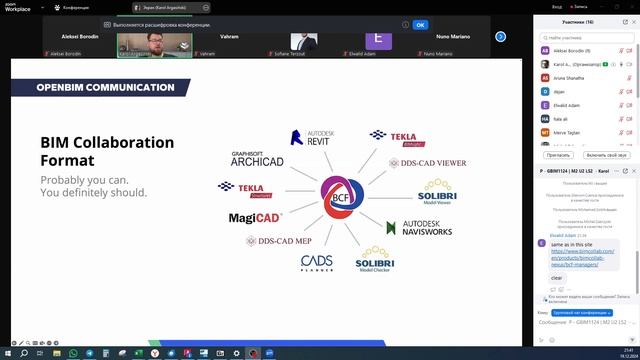Open Windows Start menu

(x=8, y=353)
